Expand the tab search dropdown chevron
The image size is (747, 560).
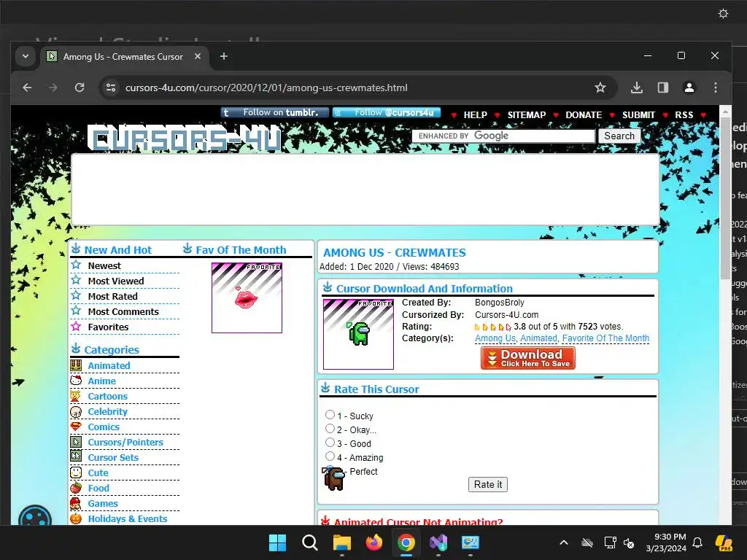tap(26, 56)
